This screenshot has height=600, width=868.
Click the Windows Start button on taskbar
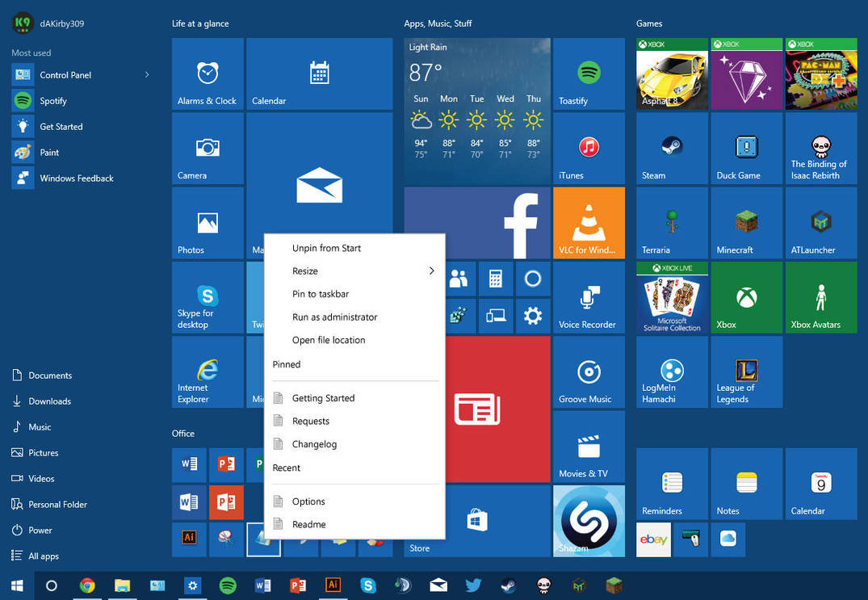coord(17,585)
